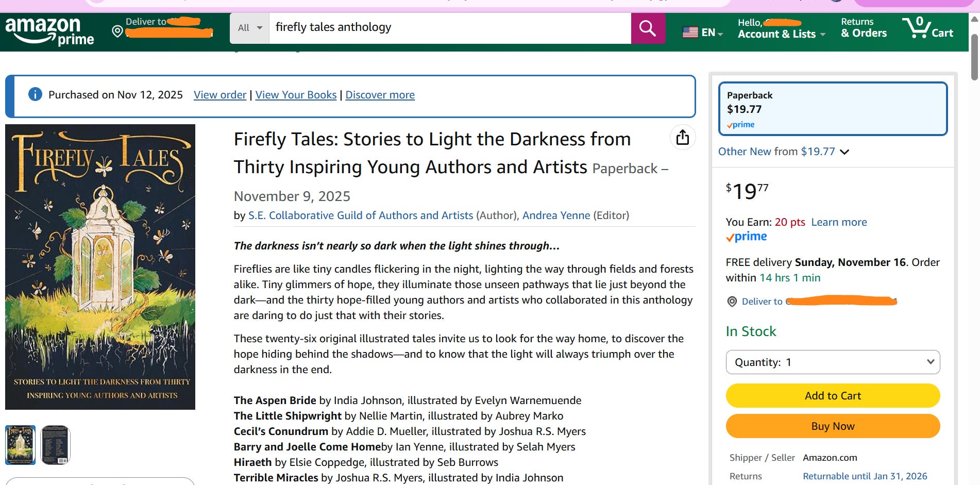Click The Little Shipwright story entry
The image size is (980, 485).
(x=398, y=416)
